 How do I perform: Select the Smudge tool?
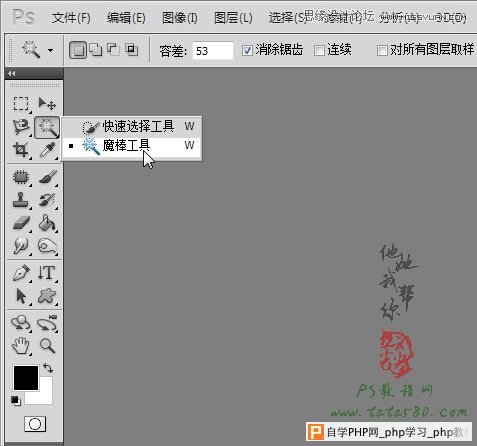(x=21, y=246)
